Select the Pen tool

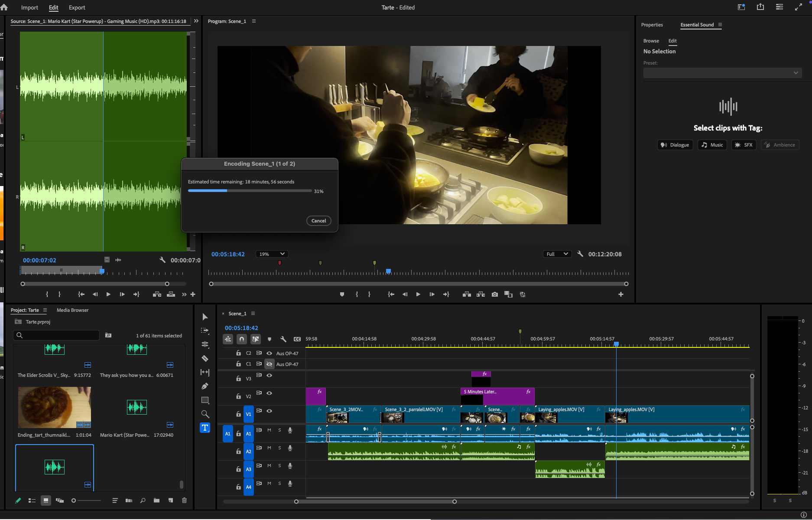pyautogui.click(x=205, y=386)
